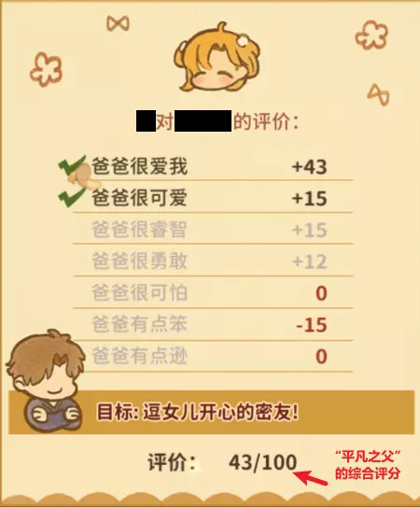The height and width of the screenshot is (507, 420).
Task: Toggle the checkmark for 爸爸很爱我
Action: tap(72, 165)
